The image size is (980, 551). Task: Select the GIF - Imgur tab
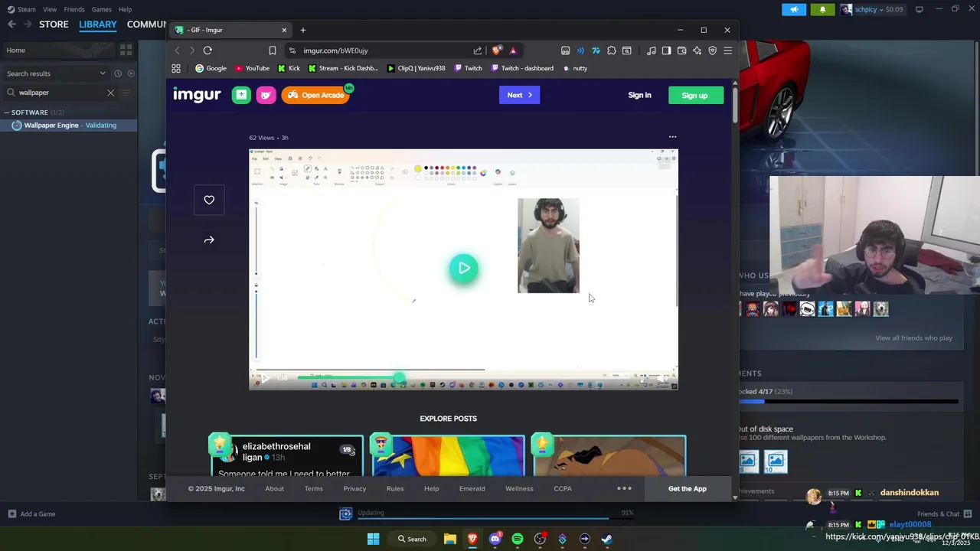(230, 30)
